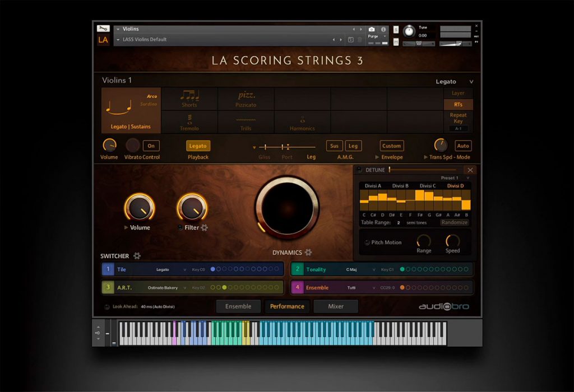Click the large Dynamics knob

click(x=288, y=207)
